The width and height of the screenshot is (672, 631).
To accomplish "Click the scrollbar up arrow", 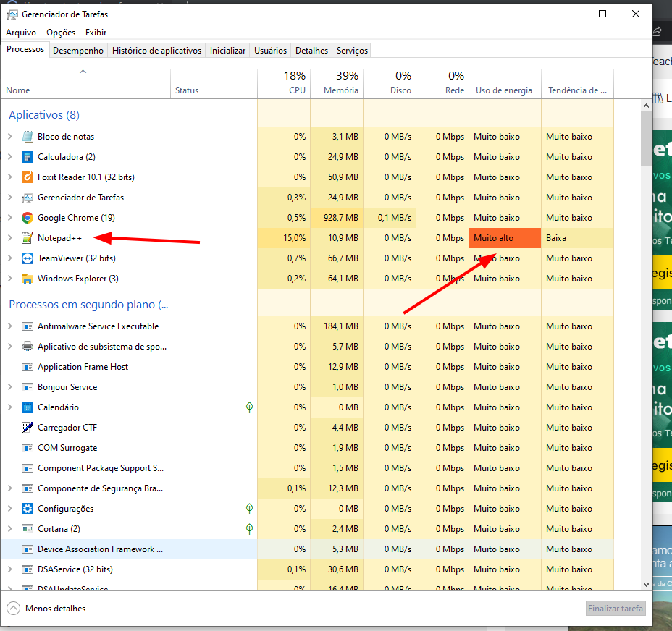I will coord(646,106).
